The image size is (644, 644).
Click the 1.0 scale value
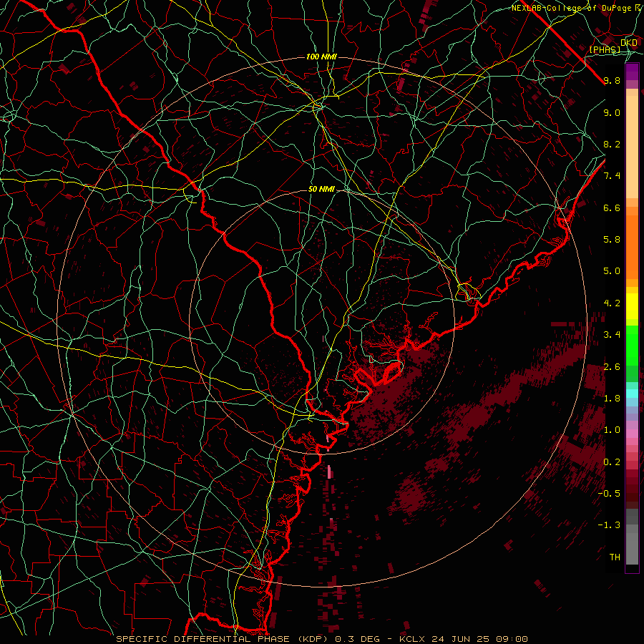(x=612, y=430)
